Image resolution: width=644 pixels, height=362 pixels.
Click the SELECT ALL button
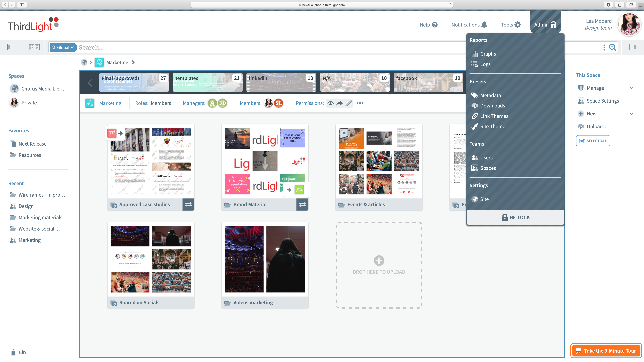pyautogui.click(x=593, y=141)
